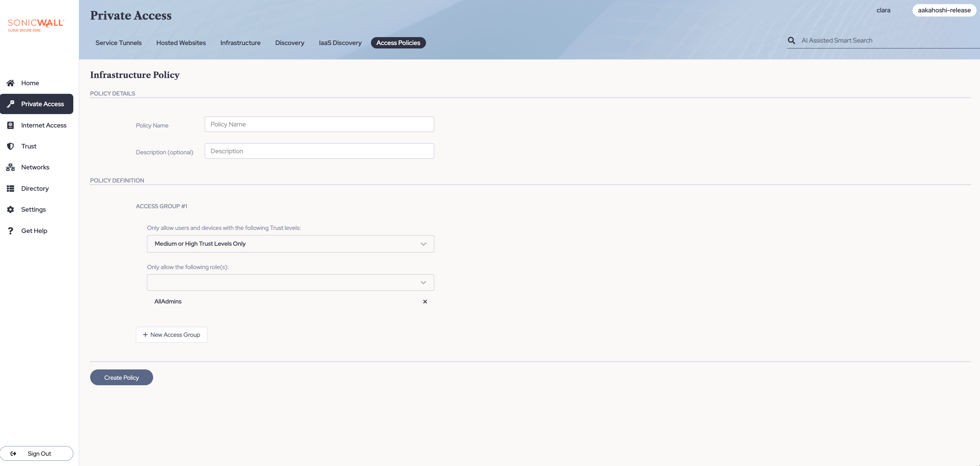
Task: Click the Home house icon in sidebar
Action: [x=10, y=83]
